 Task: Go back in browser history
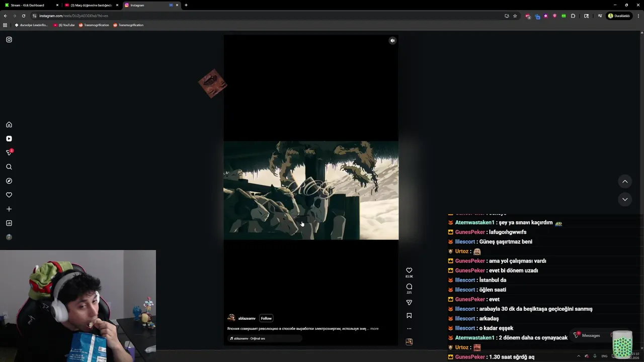[6, 16]
